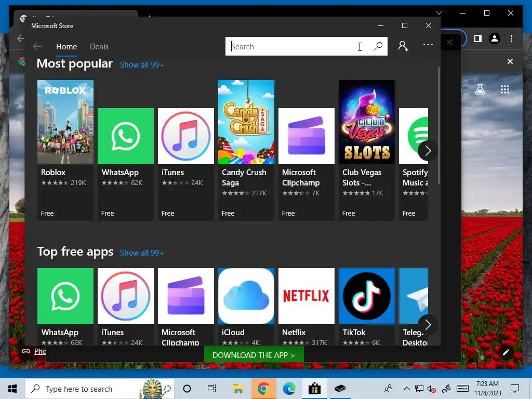Screen dimensions: 532x399
Task: Switch to Chrome on the taskbar
Action: [263, 389]
